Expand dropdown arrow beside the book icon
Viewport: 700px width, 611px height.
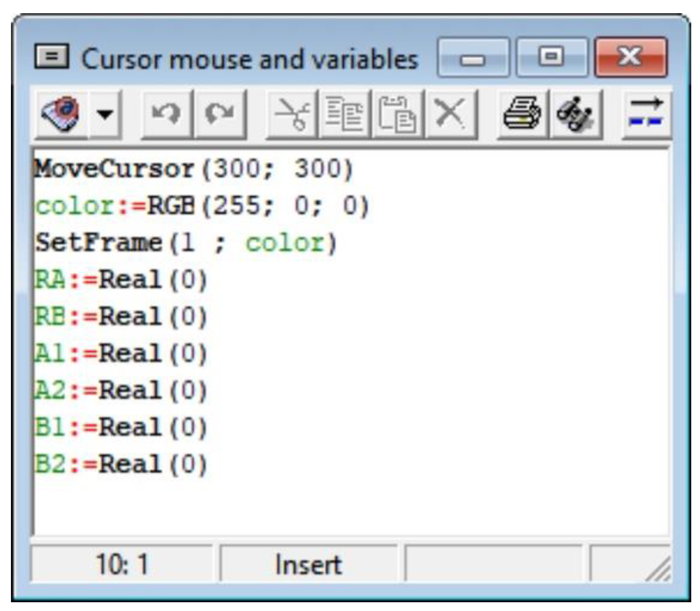click(x=105, y=114)
